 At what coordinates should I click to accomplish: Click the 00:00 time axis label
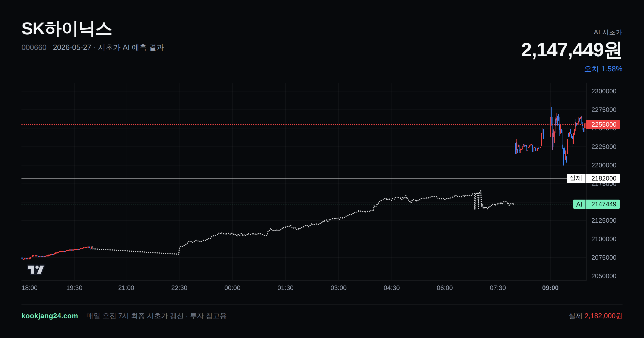pyautogui.click(x=232, y=288)
